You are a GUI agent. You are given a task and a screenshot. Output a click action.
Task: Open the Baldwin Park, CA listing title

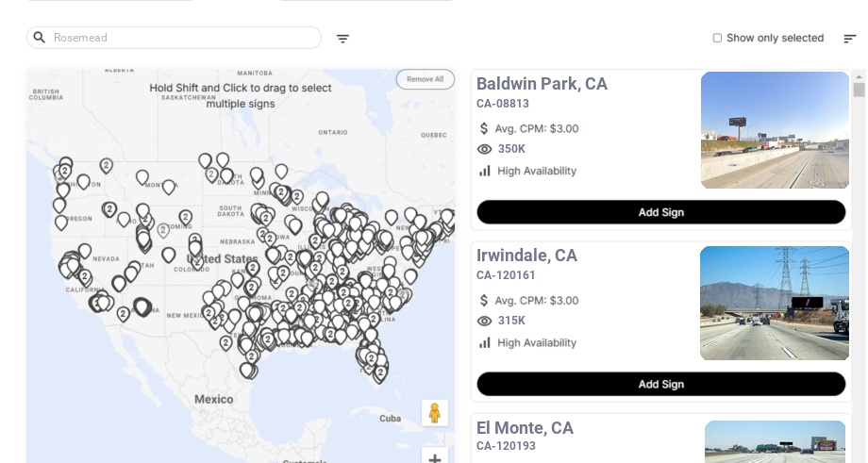click(x=542, y=84)
